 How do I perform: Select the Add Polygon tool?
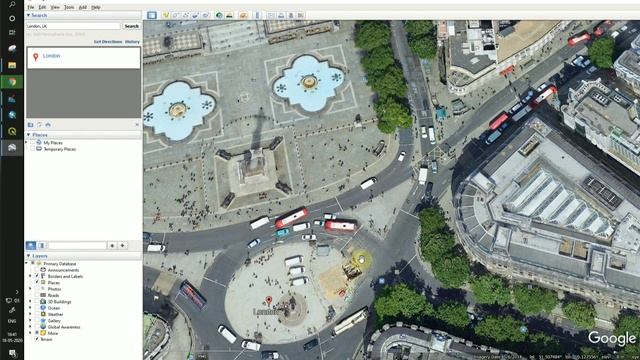pyautogui.click(x=176, y=15)
